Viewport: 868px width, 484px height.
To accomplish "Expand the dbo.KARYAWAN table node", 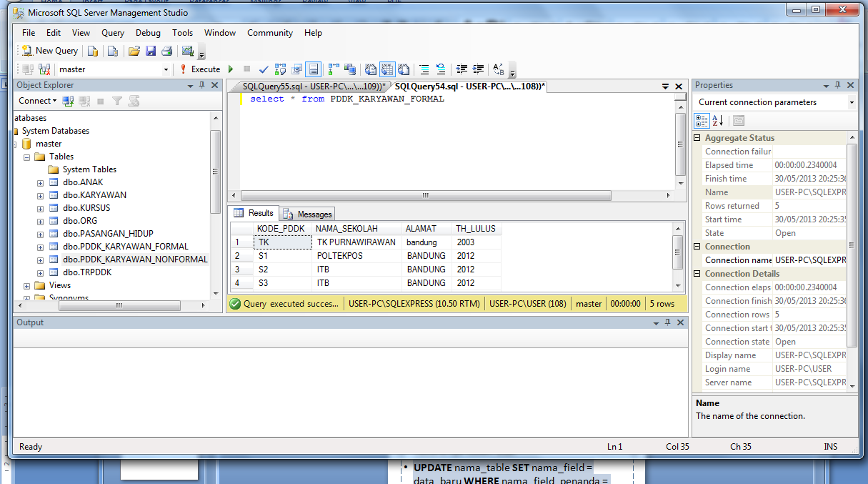I will point(41,195).
